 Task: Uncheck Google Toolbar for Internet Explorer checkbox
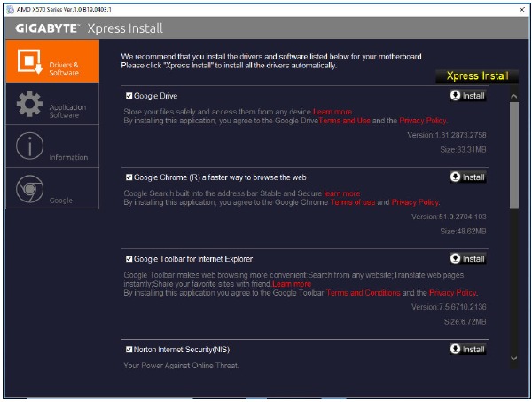coord(129,258)
